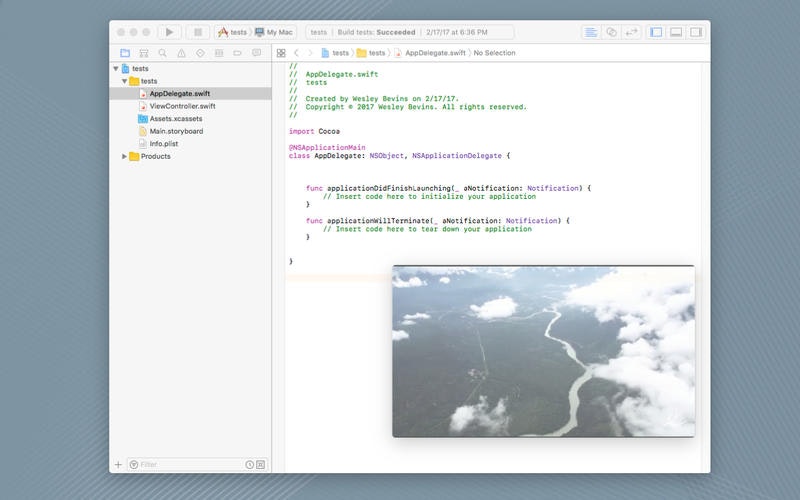Open the Find navigator magnifier icon
Image resolution: width=800 pixels, height=500 pixels.
(163, 53)
